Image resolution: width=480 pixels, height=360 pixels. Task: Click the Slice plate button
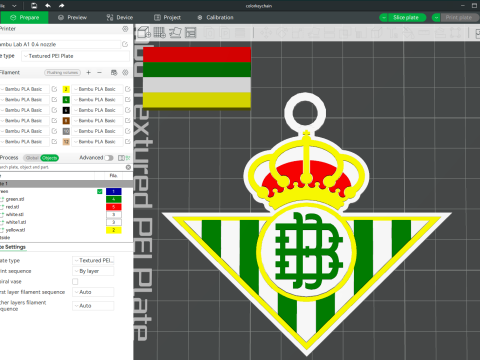click(x=406, y=18)
